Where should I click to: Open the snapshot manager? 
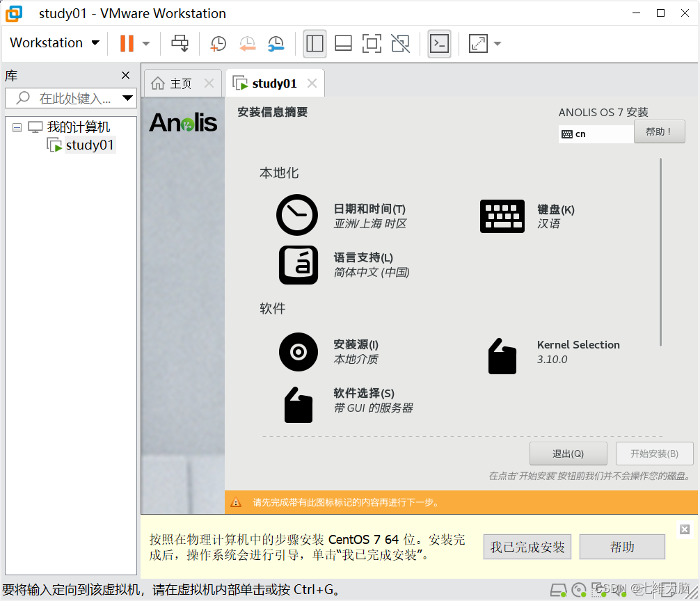tap(276, 44)
